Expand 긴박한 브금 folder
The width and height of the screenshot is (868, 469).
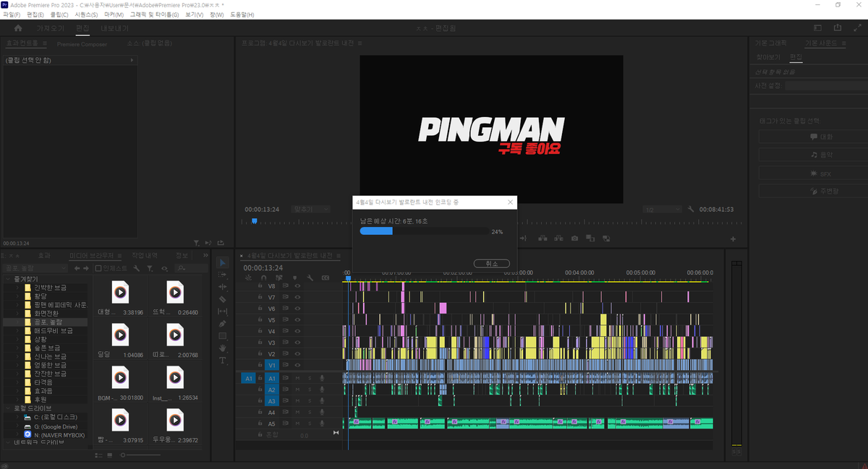[x=17, y=287]
